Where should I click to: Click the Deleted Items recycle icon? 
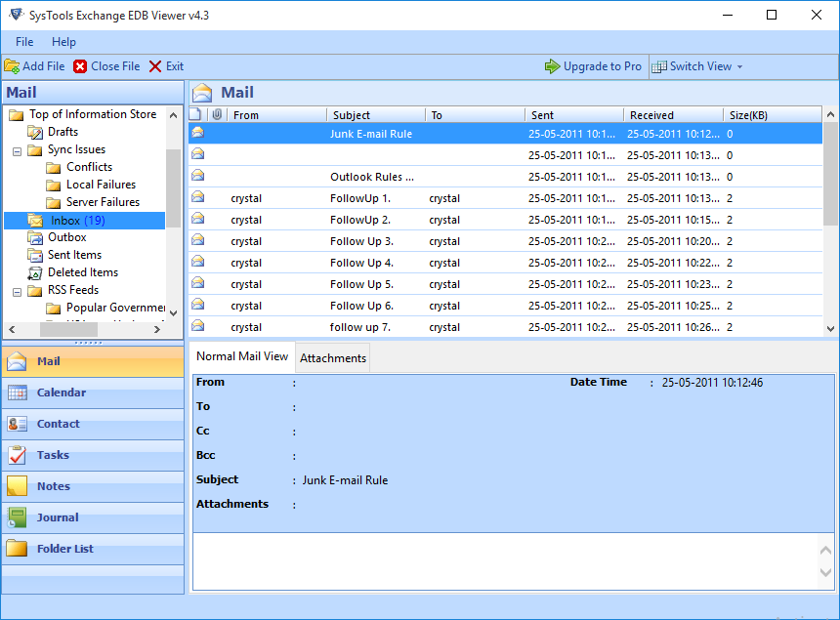(35, 273)
